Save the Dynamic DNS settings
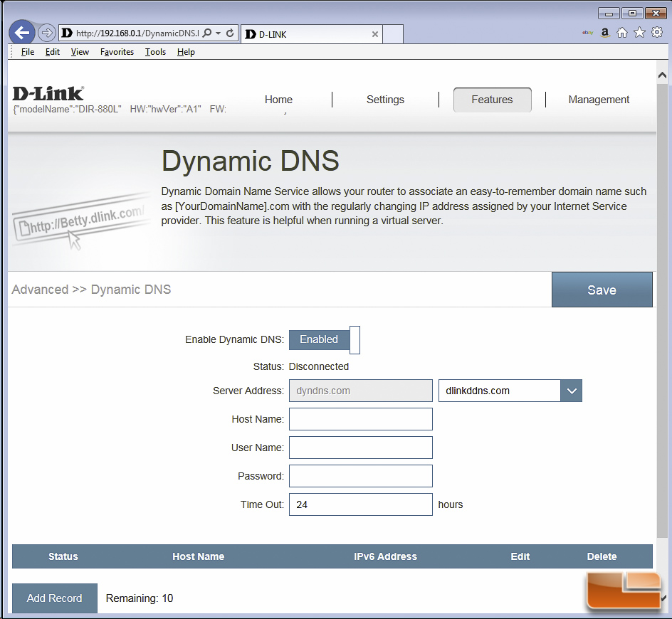 pos(602,290)
